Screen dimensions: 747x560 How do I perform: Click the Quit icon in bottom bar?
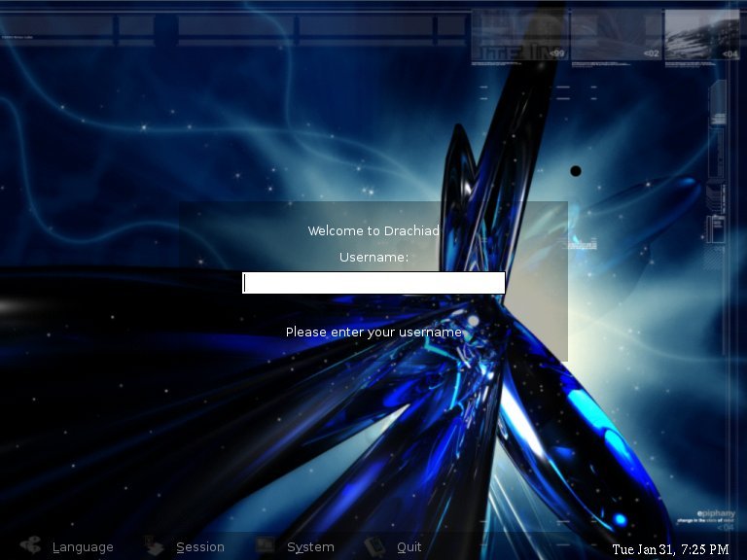click(374, 546)
